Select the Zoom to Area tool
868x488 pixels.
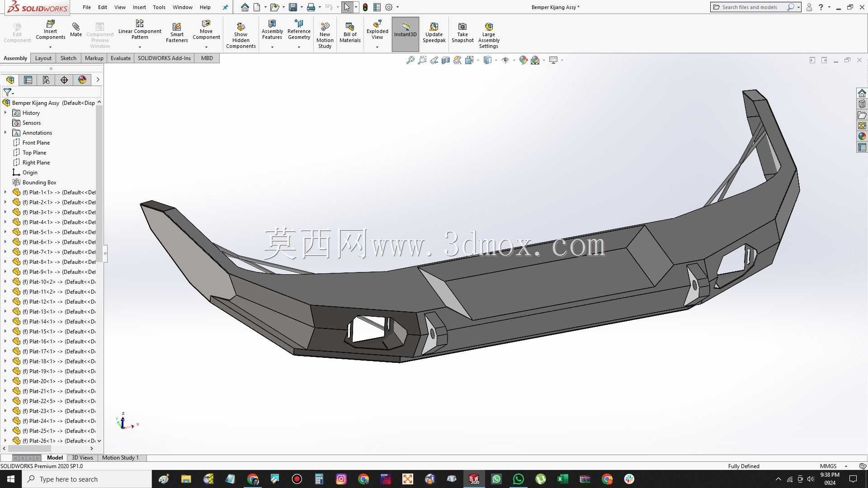pyautogui.click(x=422, y=60)
